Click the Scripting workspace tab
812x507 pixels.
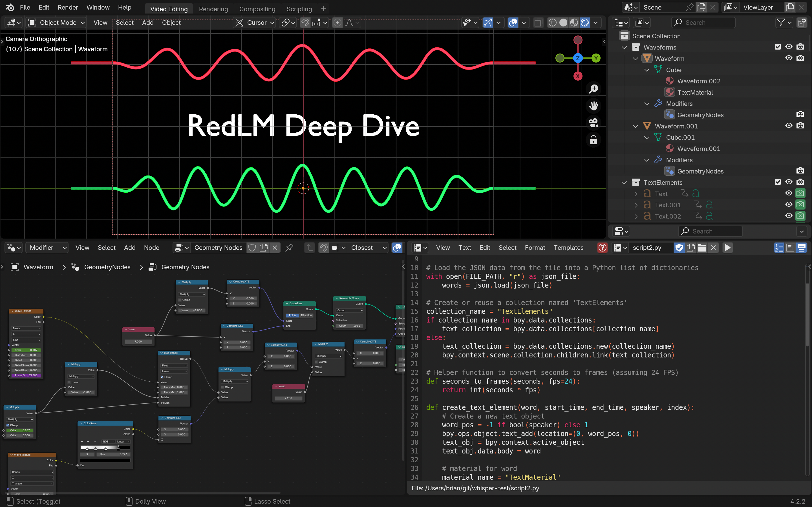tap(299, 8)
